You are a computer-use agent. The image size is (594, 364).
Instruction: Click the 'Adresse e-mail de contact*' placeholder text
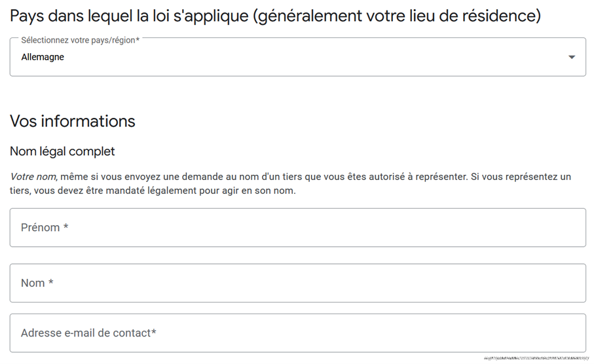pos(88,333)
